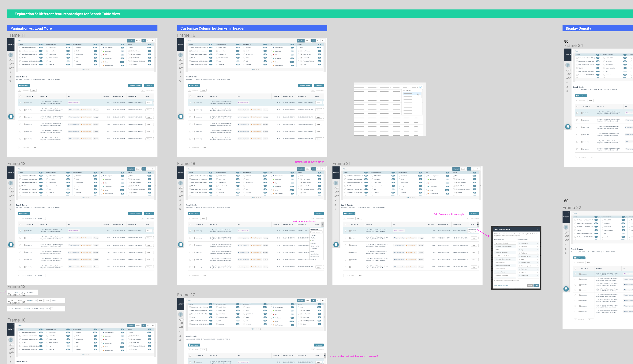Select Culled tab in Frame 11
Viewport: 633px width, 364px height.
138,41
